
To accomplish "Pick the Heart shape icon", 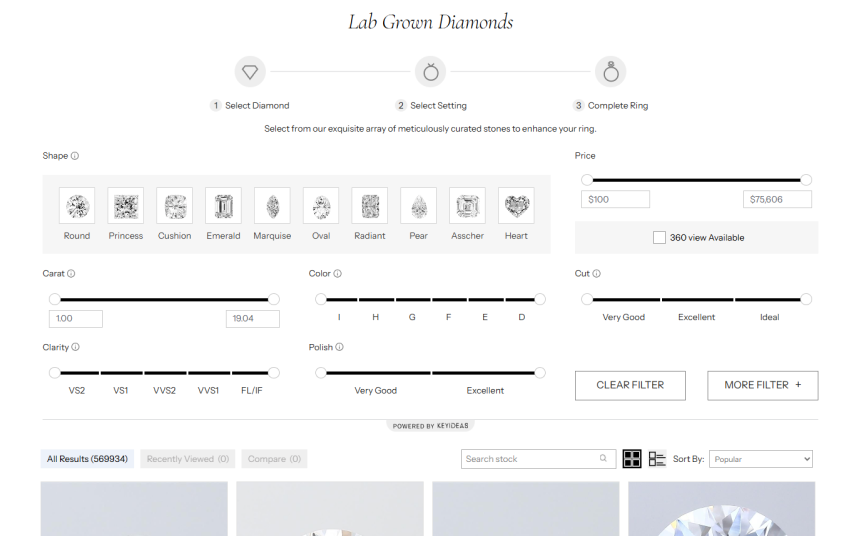I will (516, 205).
